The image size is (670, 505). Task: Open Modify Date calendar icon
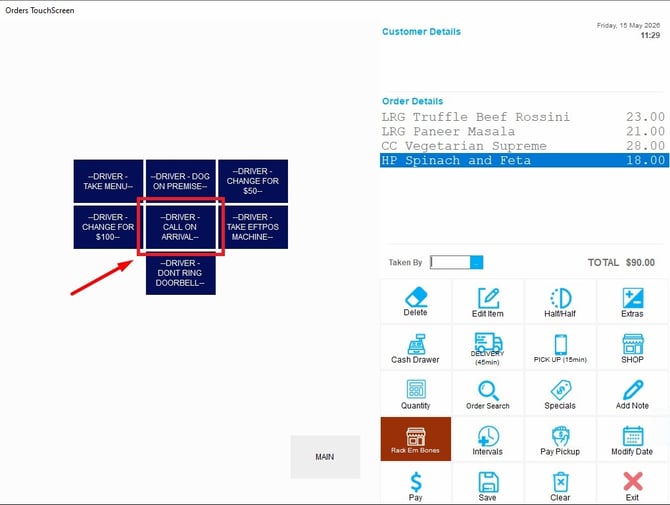pyautogui.click(x=633, y=436)
